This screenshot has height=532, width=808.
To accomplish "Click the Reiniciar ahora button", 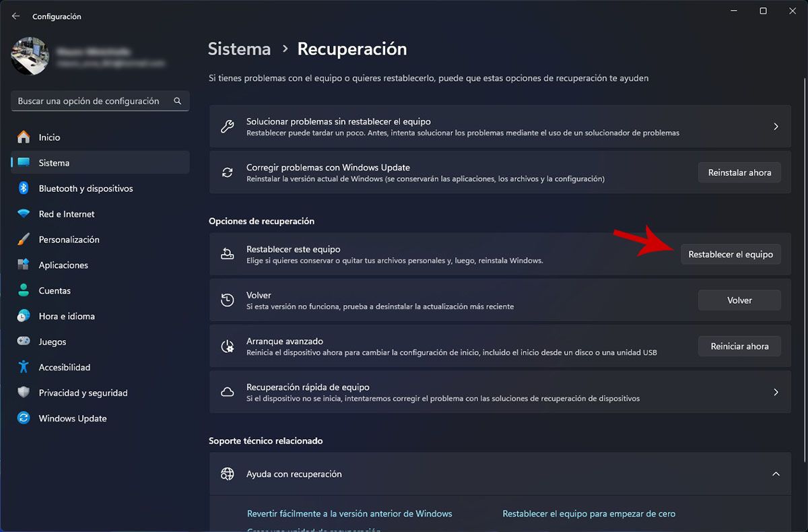I will coord(739,346).
